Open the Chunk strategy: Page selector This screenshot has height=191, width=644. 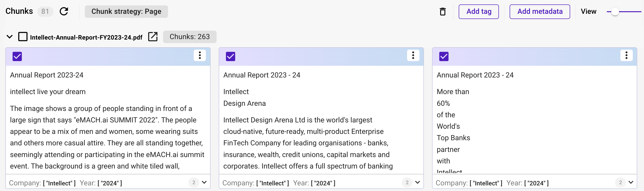126,11
